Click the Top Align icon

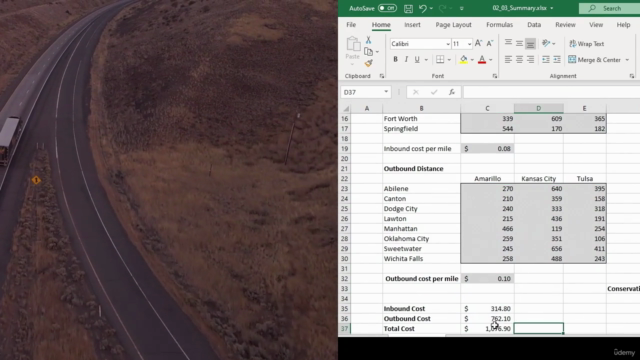pos(508,43)
